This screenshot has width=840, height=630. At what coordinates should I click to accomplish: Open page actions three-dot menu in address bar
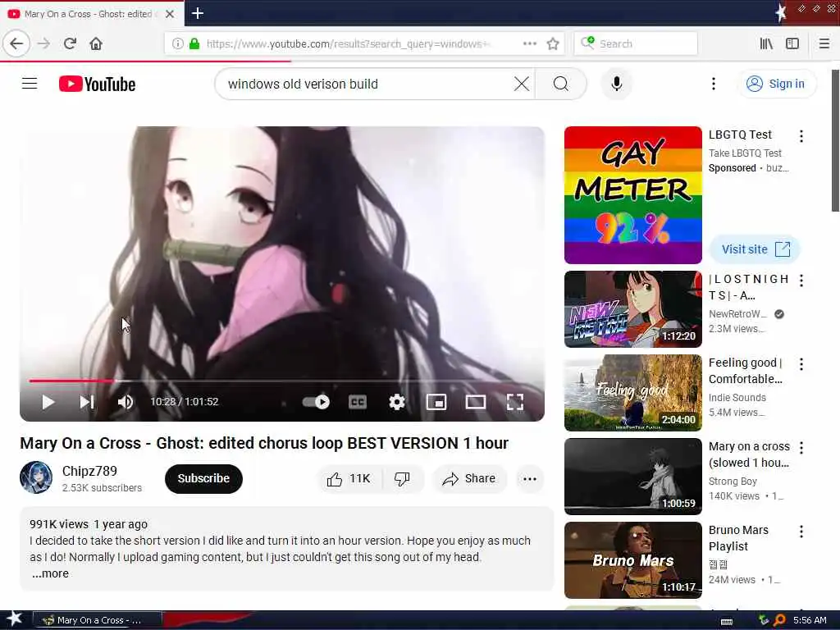click(x=529, y=43)
